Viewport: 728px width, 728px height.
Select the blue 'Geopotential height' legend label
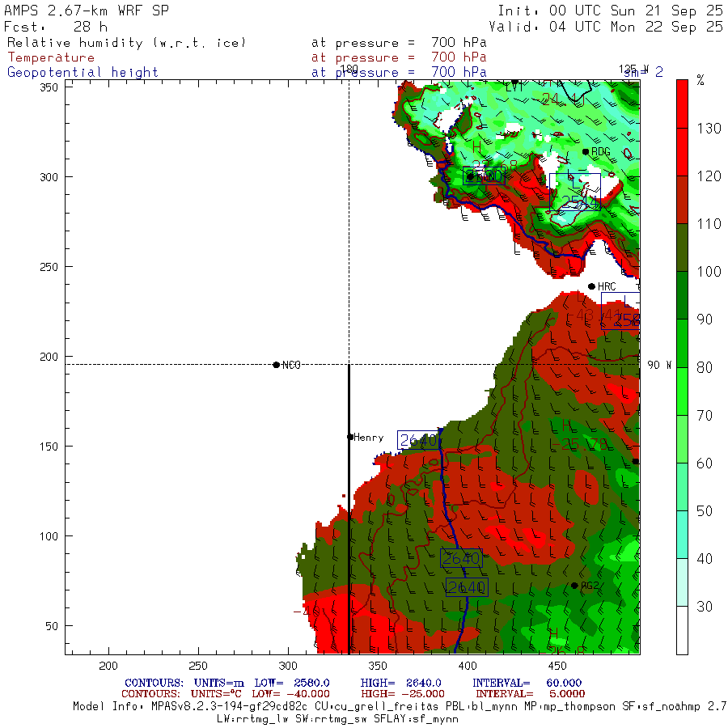click(x=83, y=73)
